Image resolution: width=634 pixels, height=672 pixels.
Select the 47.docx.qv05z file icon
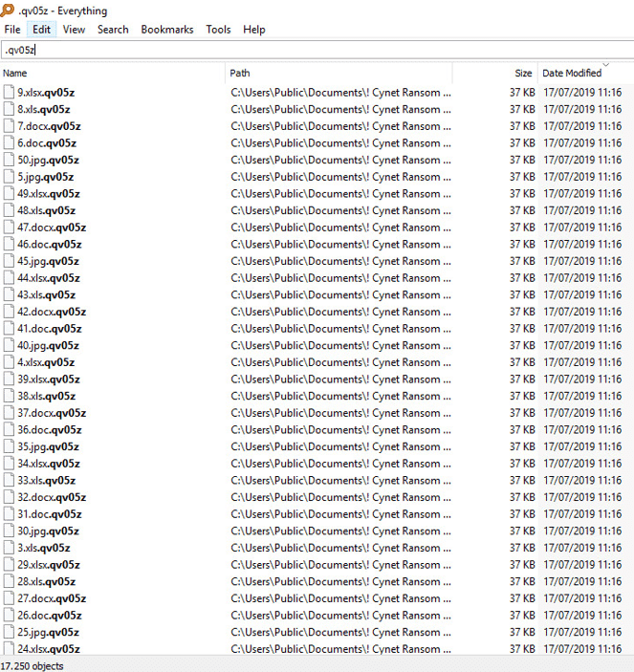[9, 228]
